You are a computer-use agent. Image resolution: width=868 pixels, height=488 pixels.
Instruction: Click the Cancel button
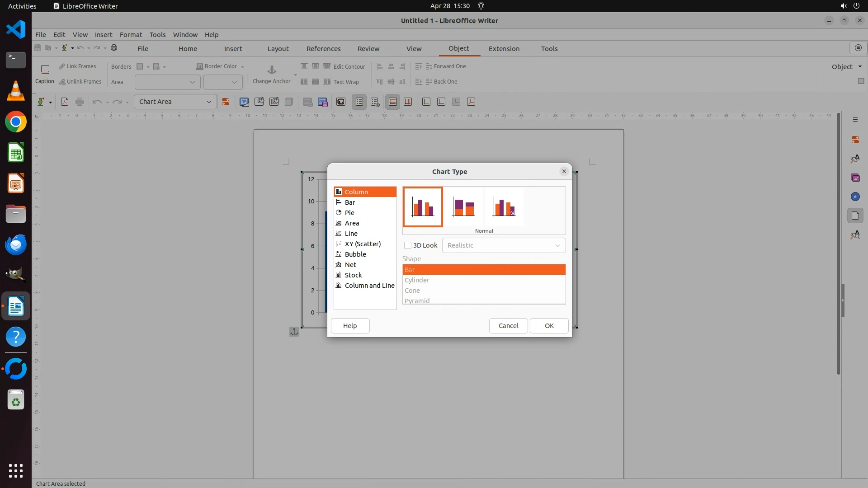508,326
